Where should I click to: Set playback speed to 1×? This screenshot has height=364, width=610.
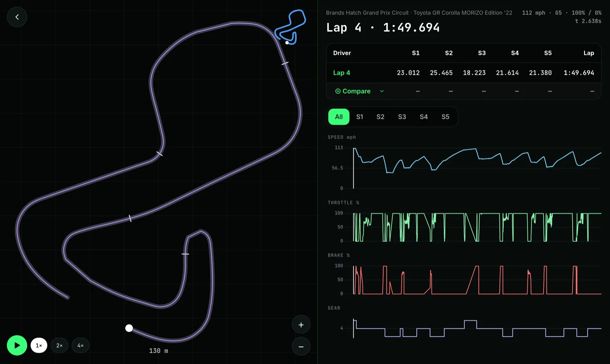(x=39, y=345)
